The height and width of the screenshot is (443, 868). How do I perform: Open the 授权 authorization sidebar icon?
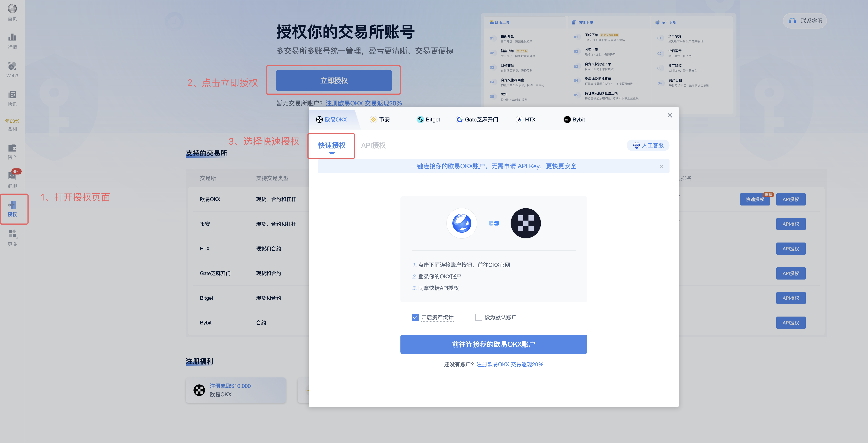point(12,208)
